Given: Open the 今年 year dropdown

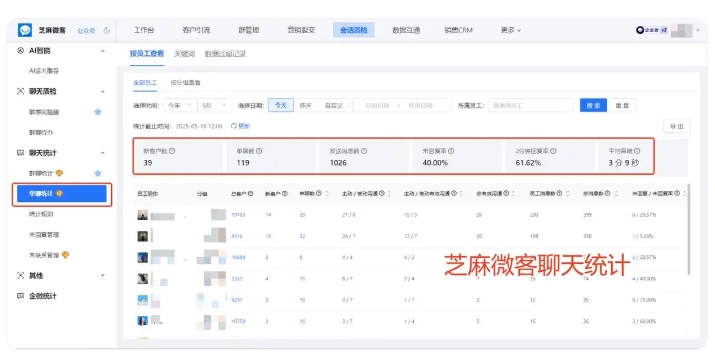Looking at the screenshot, I should pos(180,105).
